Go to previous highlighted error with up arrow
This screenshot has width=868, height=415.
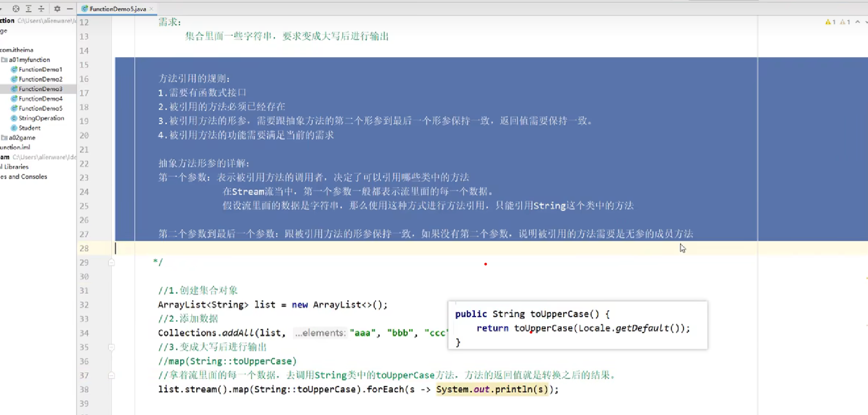(x=858, y=22)
